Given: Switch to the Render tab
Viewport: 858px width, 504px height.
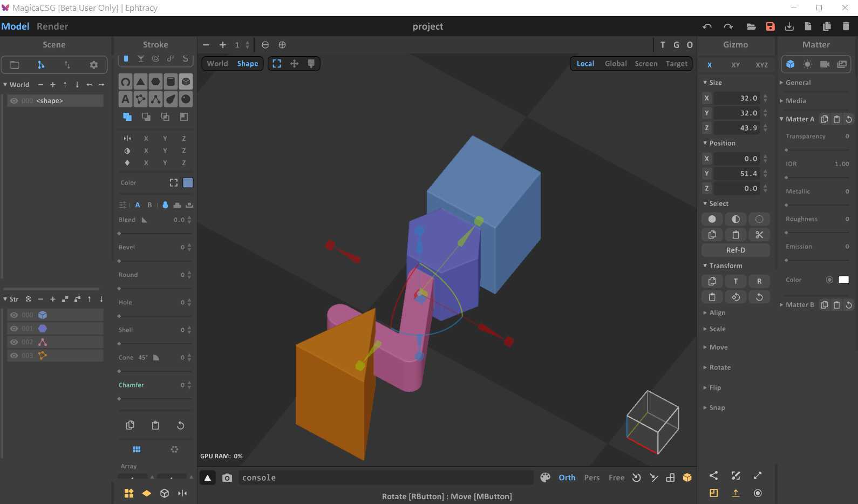Looking at the screenshot, I should [x=52, y=26].
